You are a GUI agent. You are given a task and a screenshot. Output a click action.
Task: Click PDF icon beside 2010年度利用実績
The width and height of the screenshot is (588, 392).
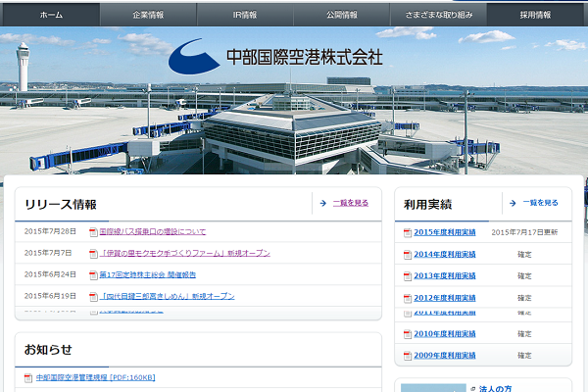pyautogui.click(x=408, y=334)
